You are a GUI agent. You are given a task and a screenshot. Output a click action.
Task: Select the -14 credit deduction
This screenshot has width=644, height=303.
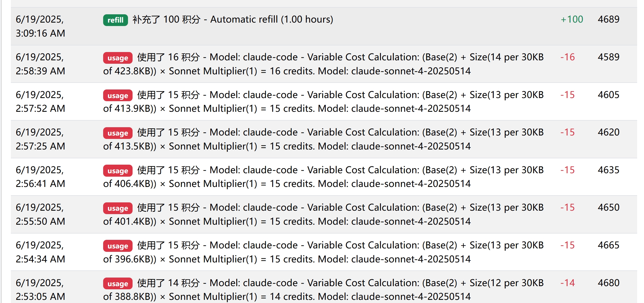tap(567, 283)
